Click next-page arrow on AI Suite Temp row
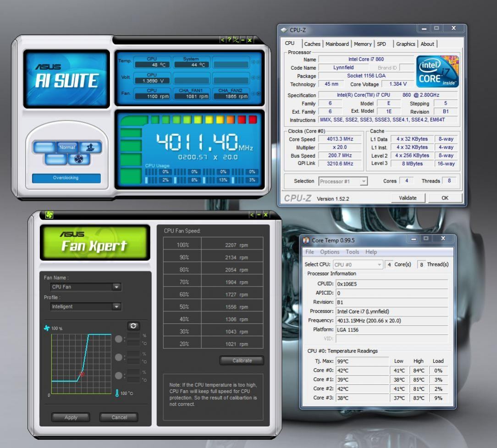Image resolution: width=497 pixels, height=448 pixels. tap(258, 62)
